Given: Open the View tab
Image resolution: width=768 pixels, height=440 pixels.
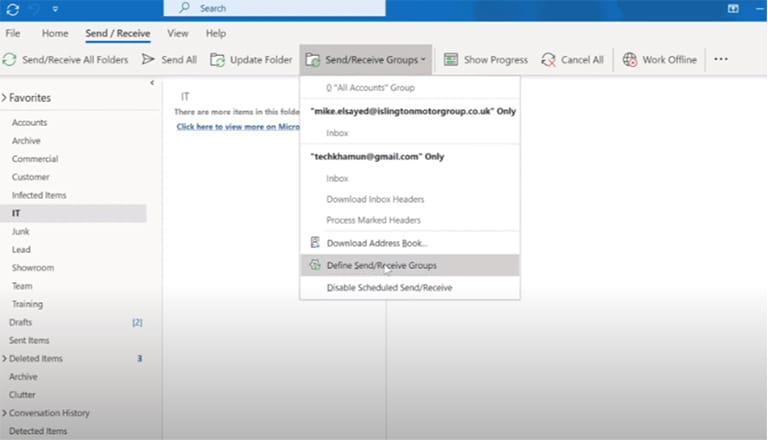Looking at the screenshot, I should (177, 33).
